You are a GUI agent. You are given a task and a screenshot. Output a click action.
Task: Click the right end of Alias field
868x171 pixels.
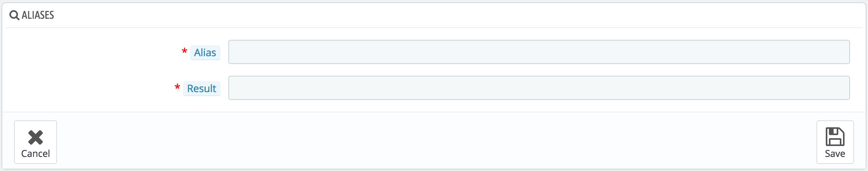843,52
